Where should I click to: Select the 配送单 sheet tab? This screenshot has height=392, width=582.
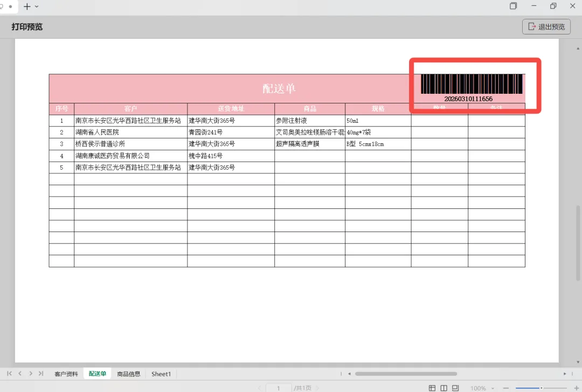[97, 374]
